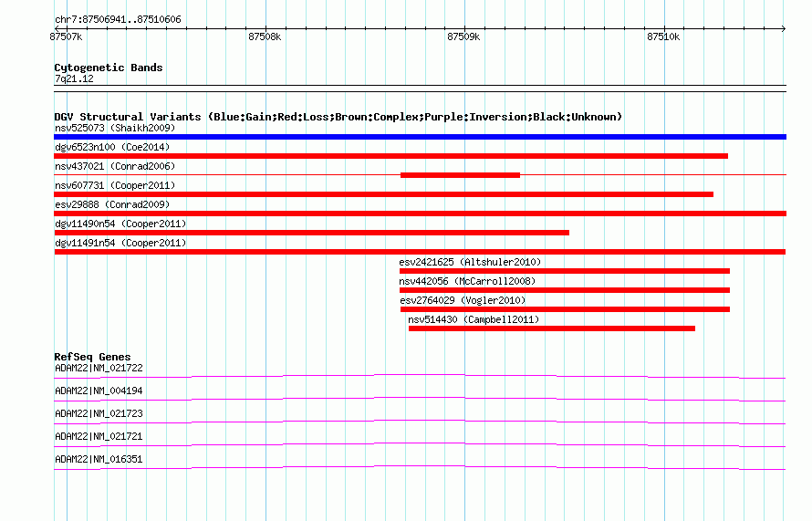Click the red dgv6523n100 loss bar
This screenshot has height=521, width=812.
tap(391, 156)
